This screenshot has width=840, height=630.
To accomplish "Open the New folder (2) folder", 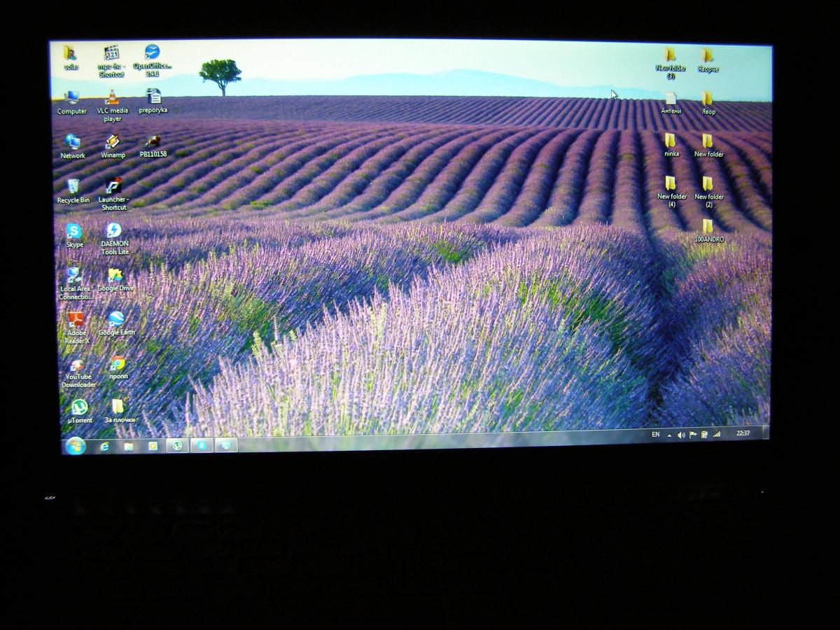I will point(708,183).
